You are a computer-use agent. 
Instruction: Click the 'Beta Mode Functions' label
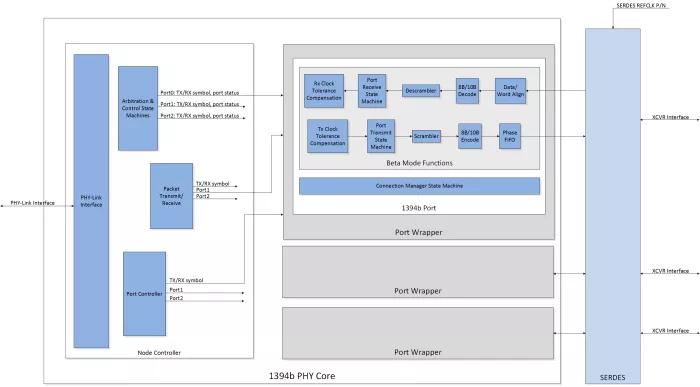[419, 163]
